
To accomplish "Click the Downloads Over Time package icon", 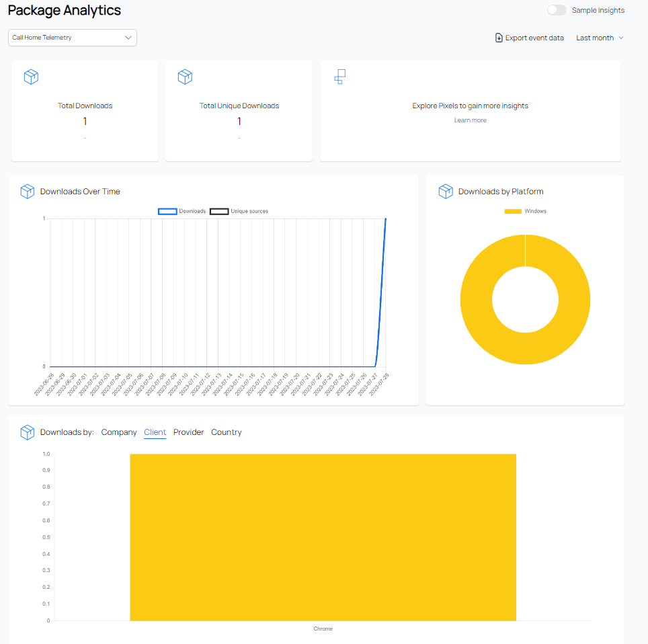I will pyautogui.click(x=27, y=192).
